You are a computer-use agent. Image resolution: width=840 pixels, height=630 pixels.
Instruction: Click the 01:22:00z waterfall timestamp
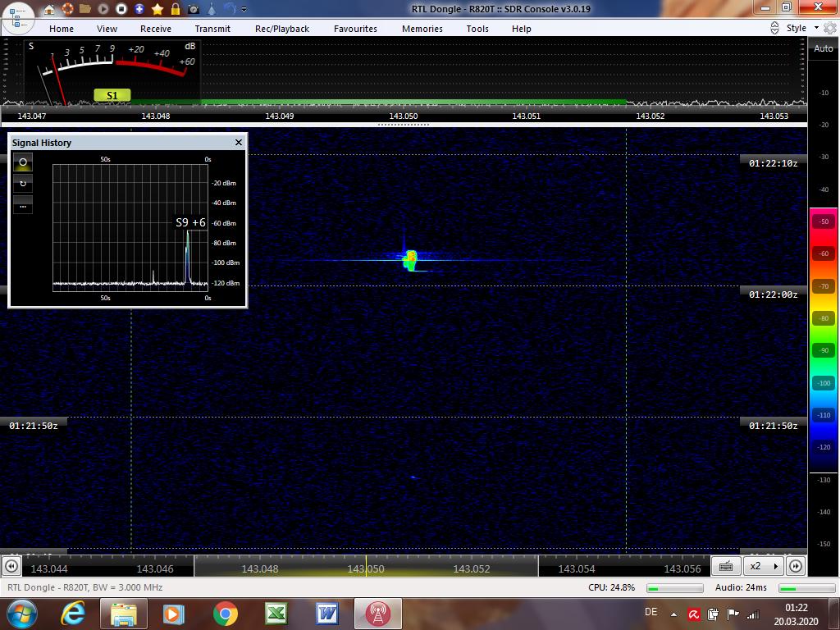pos(773,294)
